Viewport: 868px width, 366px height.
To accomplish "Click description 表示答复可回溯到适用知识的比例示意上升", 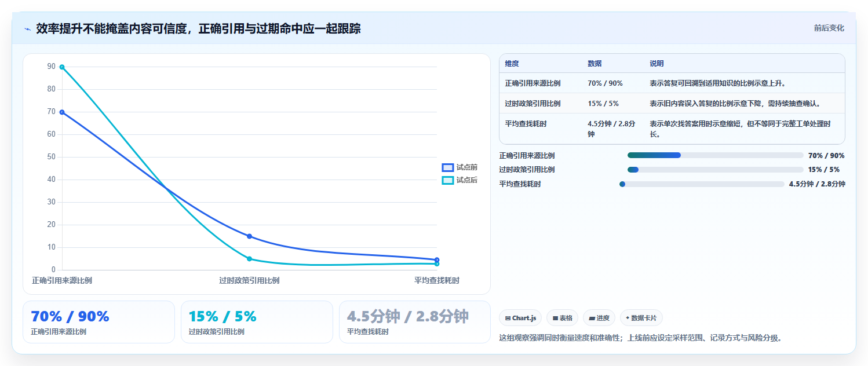I will (717, 83).
